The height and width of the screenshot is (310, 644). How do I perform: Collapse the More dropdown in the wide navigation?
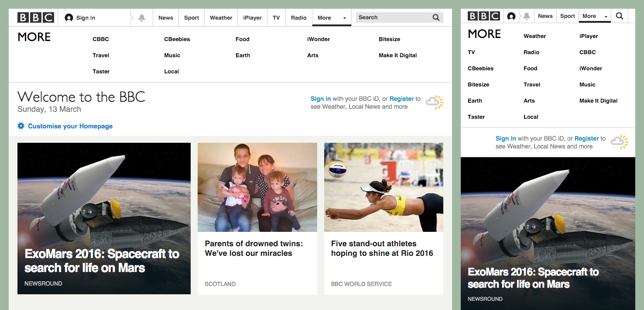tap(332, 18)
